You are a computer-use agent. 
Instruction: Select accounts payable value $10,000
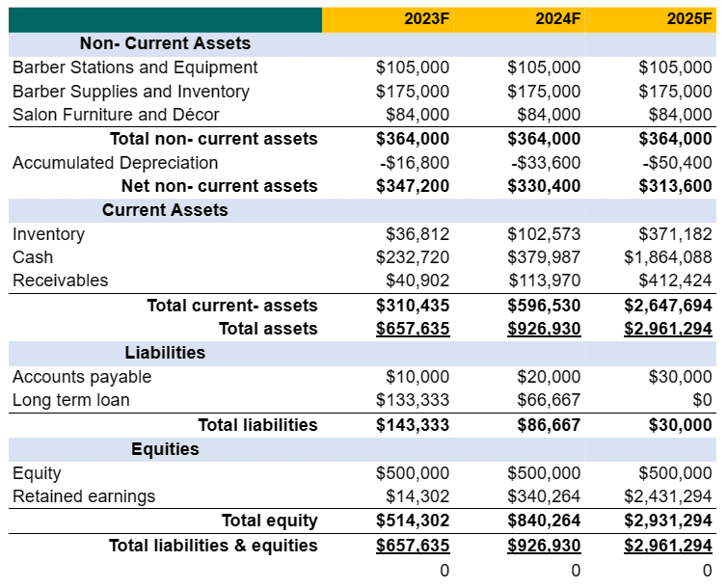pyautogui.click(x=417, y=377)
